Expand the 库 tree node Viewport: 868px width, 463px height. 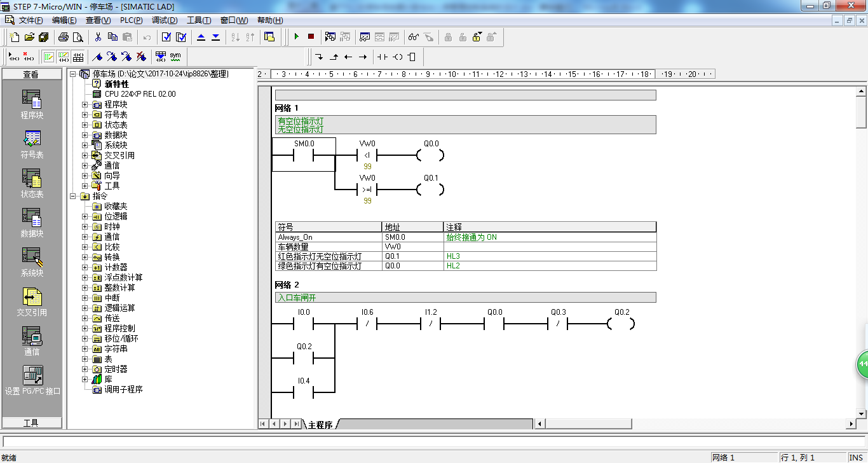[x=85, y=379]
